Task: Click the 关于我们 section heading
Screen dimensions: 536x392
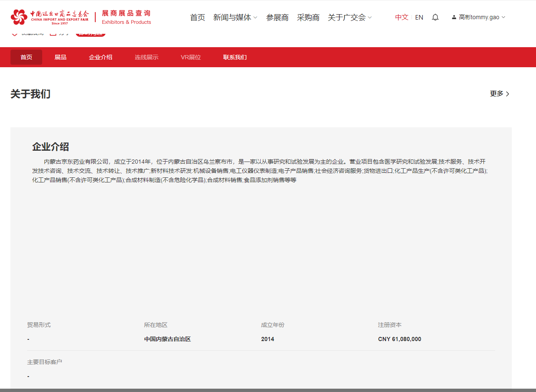Action: point(30,94)
